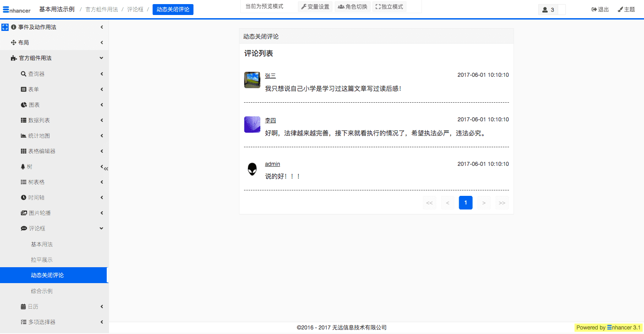Open 变量设置 wrench button
This screenshot has height=334, width=644.
[x=315, y=7]
